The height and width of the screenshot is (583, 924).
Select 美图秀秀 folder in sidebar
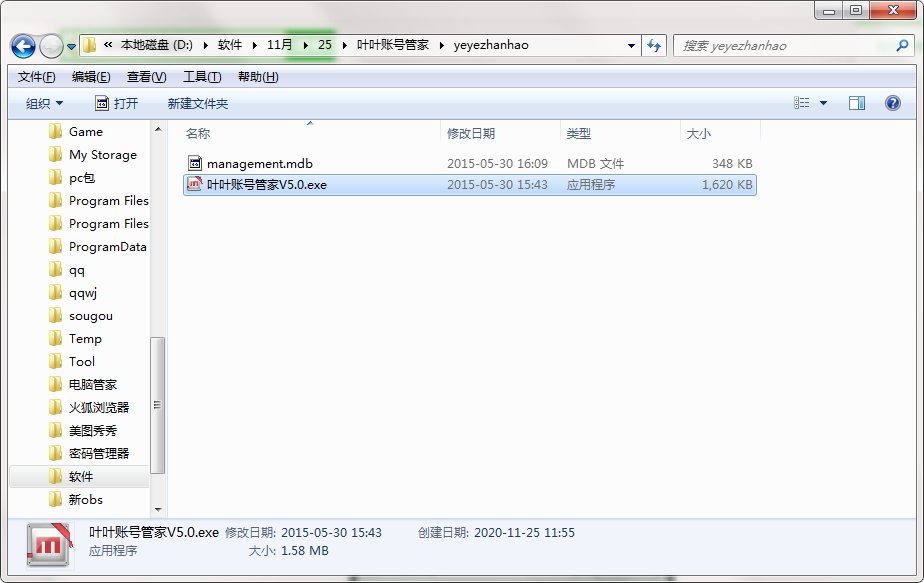93,430
